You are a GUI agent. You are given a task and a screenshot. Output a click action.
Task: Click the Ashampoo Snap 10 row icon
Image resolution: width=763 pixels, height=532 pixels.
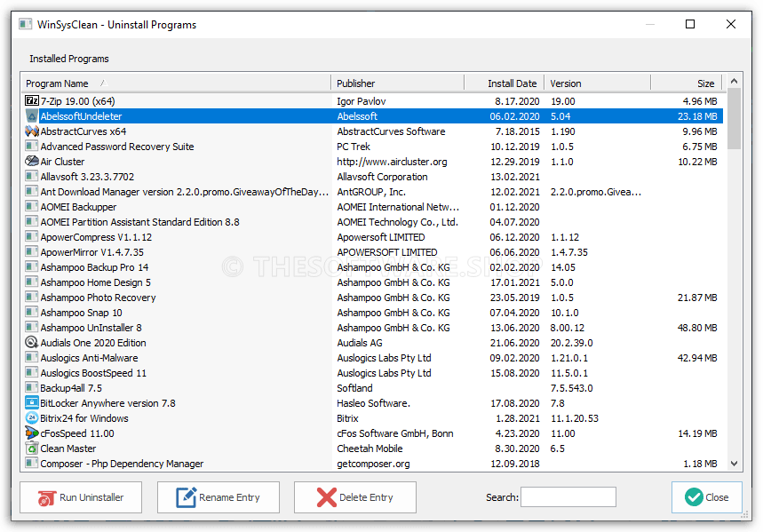point(32,312)
